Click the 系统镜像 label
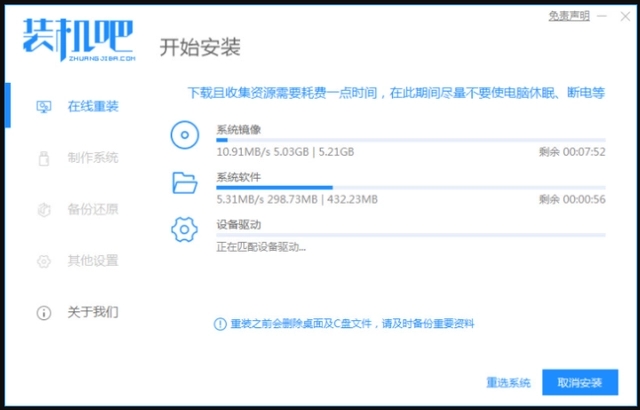This screenshot has width=640, height=410. [x=238, y=130]
